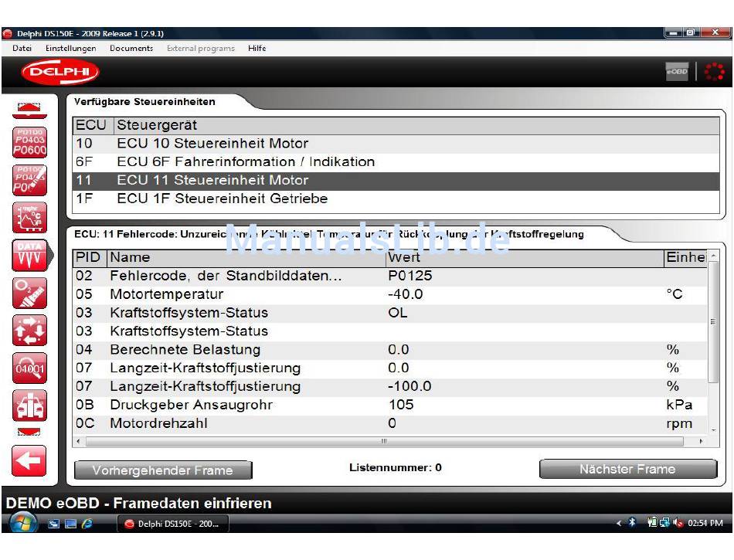Click the Wert column header
This screenshot has width=734, height=560.
coord(525,258)
